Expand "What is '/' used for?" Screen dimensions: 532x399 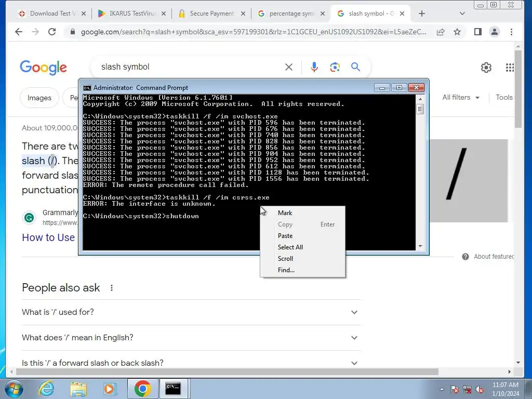tap(191, 312)
